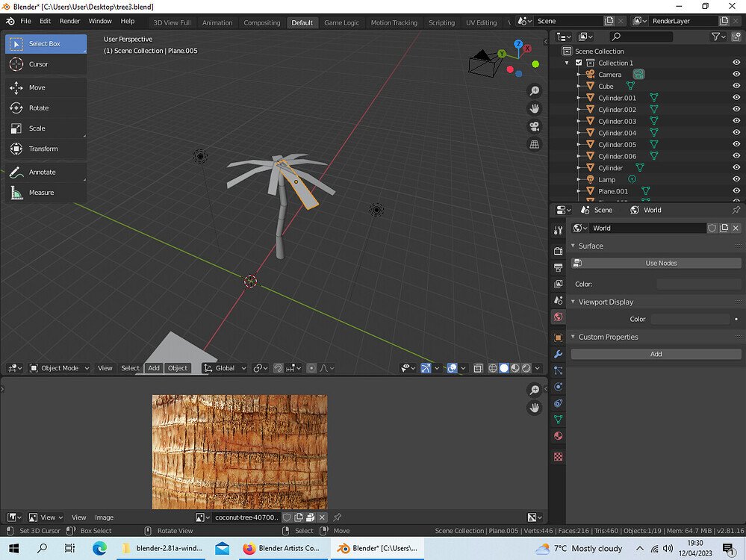The height and width of the screenshot is (560, 746).
Task: Click Add under Custom Properties
Action: [656, 354]
